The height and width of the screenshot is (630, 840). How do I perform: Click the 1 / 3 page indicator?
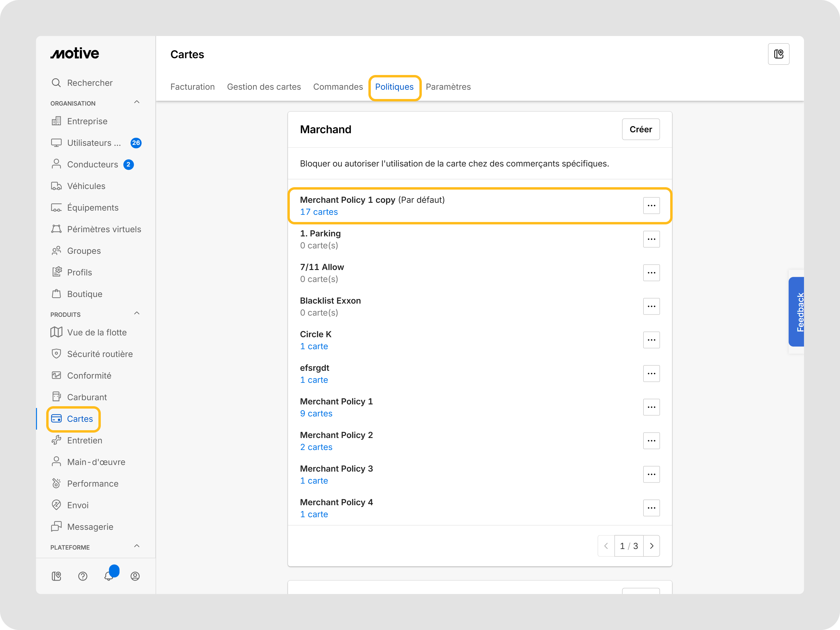(x=629, y=546)
